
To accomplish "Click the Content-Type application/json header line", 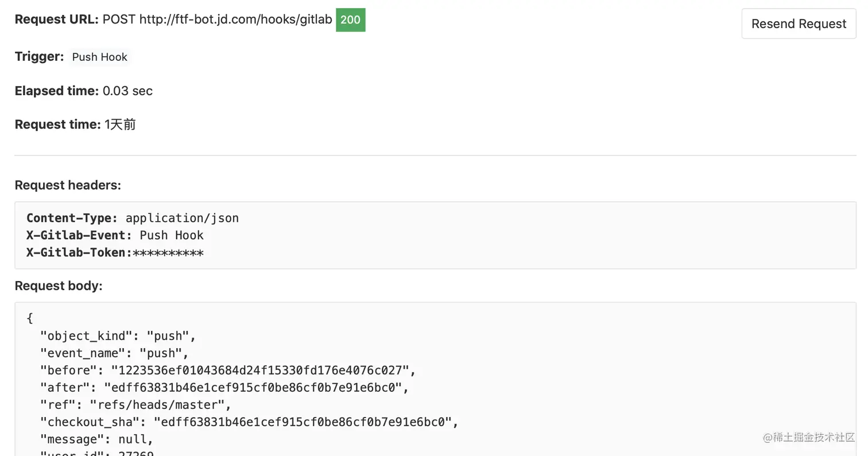I will click(x=133, y=218).
